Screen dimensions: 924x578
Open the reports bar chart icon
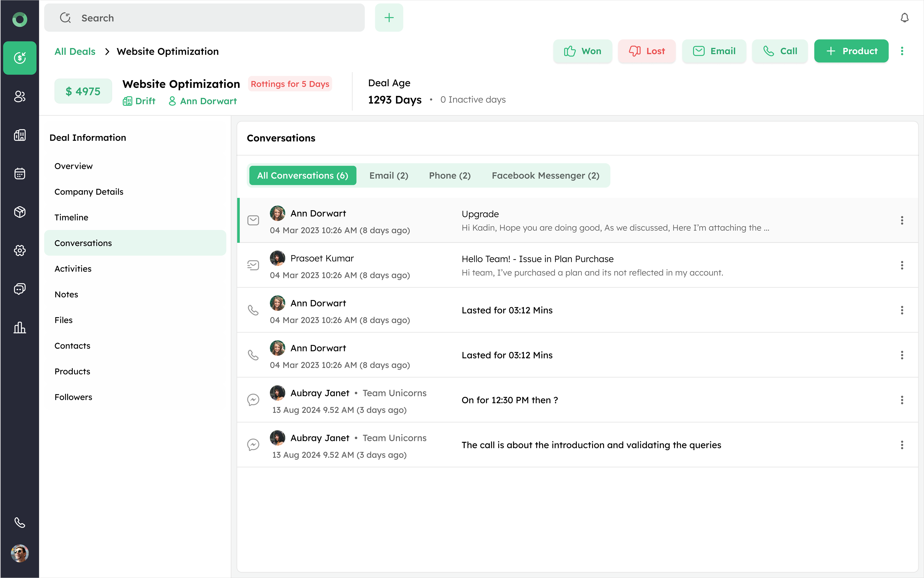19,327
